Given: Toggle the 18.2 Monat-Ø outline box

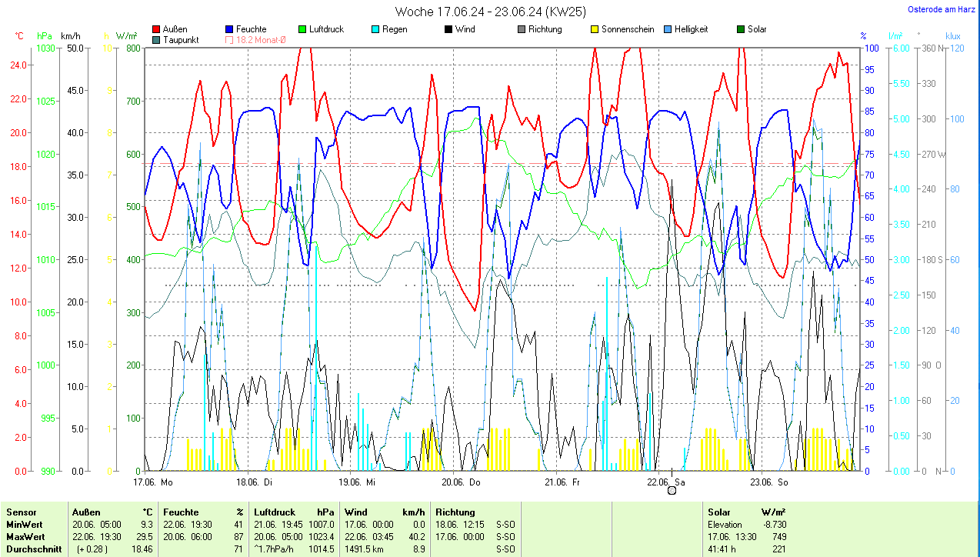Looking at the screenshot, I should pyautogui.click(x=230, y=40).
